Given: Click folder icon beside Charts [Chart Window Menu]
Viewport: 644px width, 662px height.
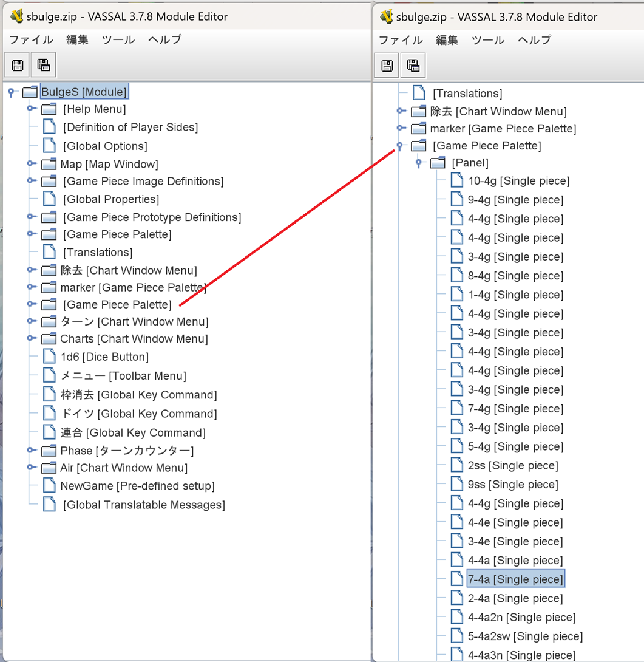Looking at the screenshot, I should 49,339.
